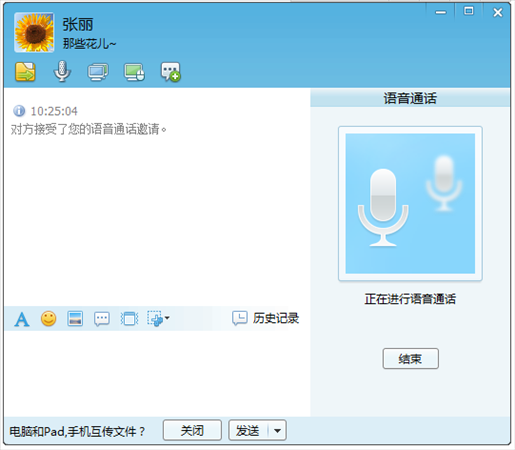Open the 电脑和Pad,手机互传文件 link
Screen dimensions: 515x450
[x=77, y=431]
